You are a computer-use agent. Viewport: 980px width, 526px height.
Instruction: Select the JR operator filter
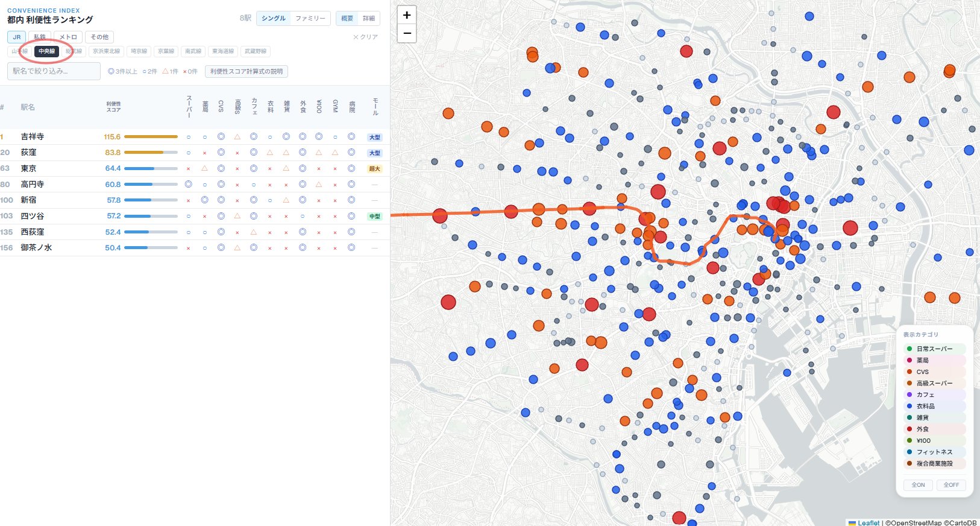click(17, 37)
